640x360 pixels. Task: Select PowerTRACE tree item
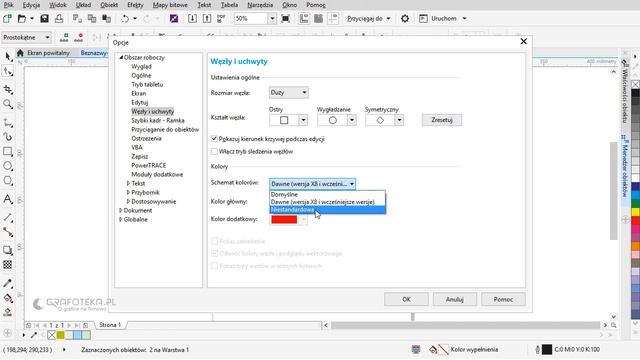click(149, 165)
